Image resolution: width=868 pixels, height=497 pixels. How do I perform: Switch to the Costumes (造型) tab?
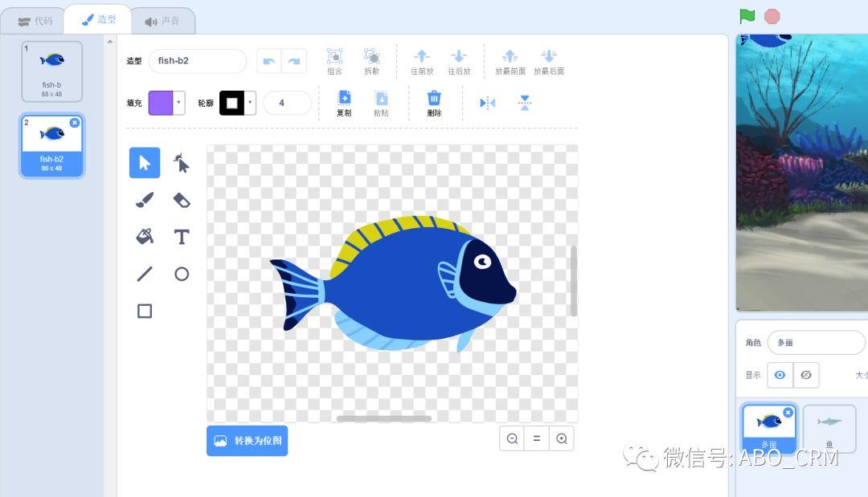point(99,20)
